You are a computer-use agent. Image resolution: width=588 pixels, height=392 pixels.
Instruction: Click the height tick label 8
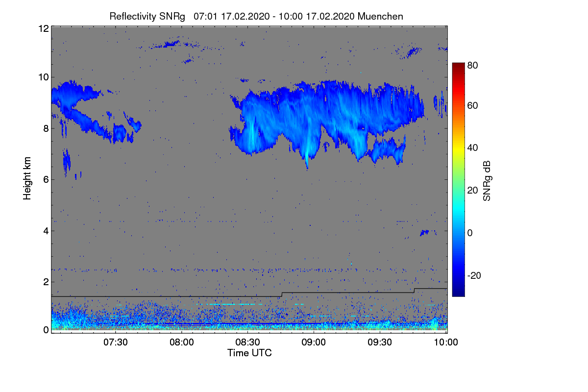tap(46, 128)
